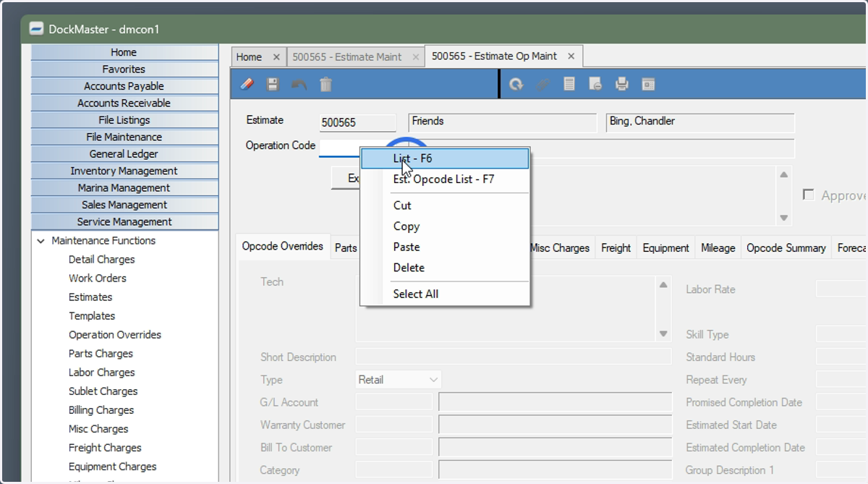Open the Misc Charges tab

(560, 247)
